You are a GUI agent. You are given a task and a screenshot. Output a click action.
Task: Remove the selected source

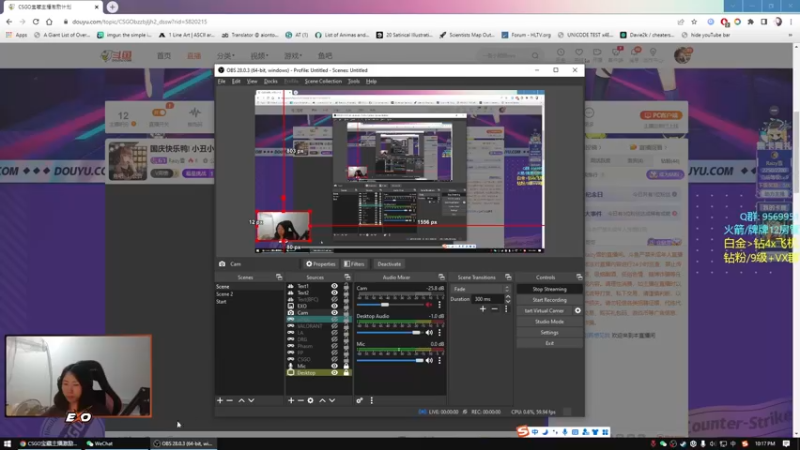tap(301, 401)
